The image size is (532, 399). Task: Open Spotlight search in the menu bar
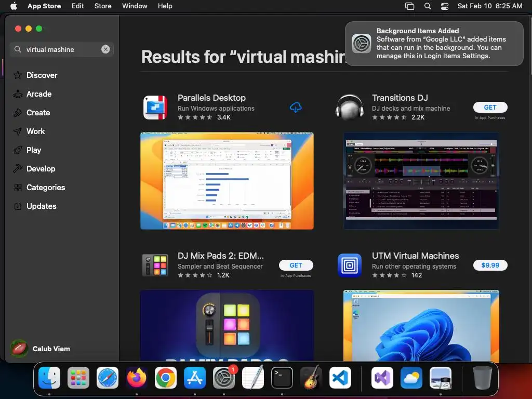(x=428, y=6)
